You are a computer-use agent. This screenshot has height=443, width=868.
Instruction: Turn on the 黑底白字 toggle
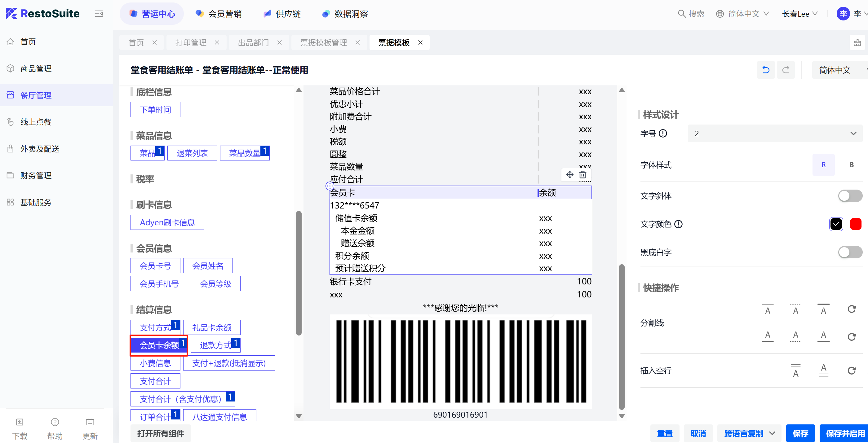850,252
